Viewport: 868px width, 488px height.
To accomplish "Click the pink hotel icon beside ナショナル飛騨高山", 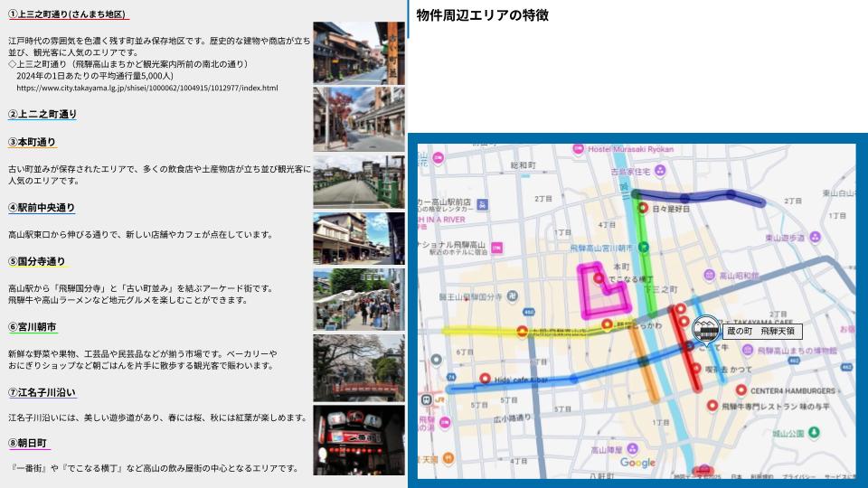I will click(x=497, y=248).
